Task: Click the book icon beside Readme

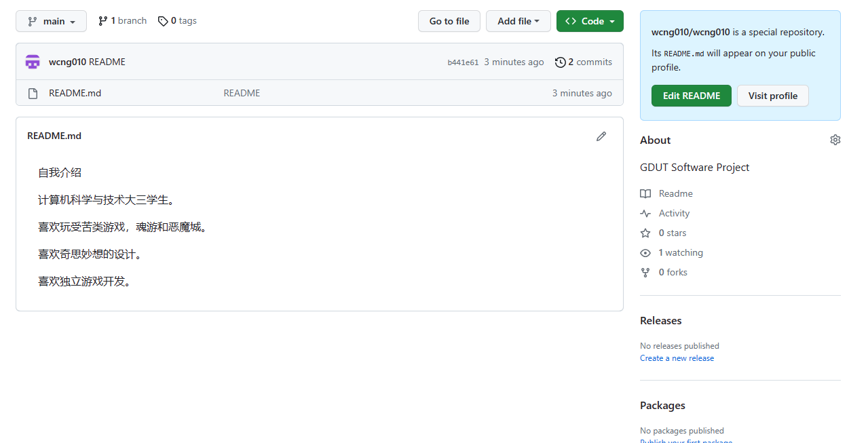Action: (645, 194)
